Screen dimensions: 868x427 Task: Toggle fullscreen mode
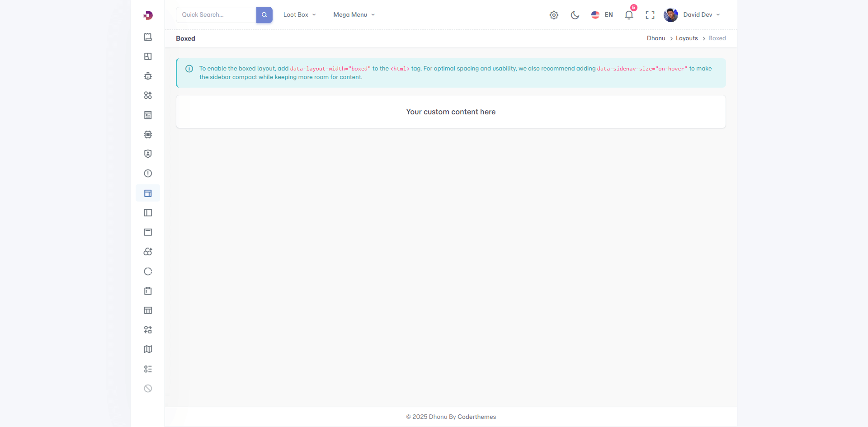click(650, 15)
